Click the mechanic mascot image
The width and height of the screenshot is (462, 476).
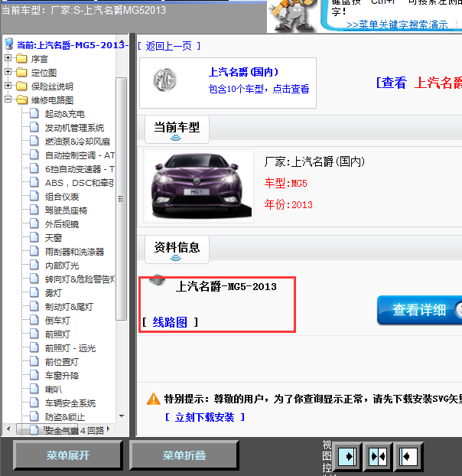292,16
